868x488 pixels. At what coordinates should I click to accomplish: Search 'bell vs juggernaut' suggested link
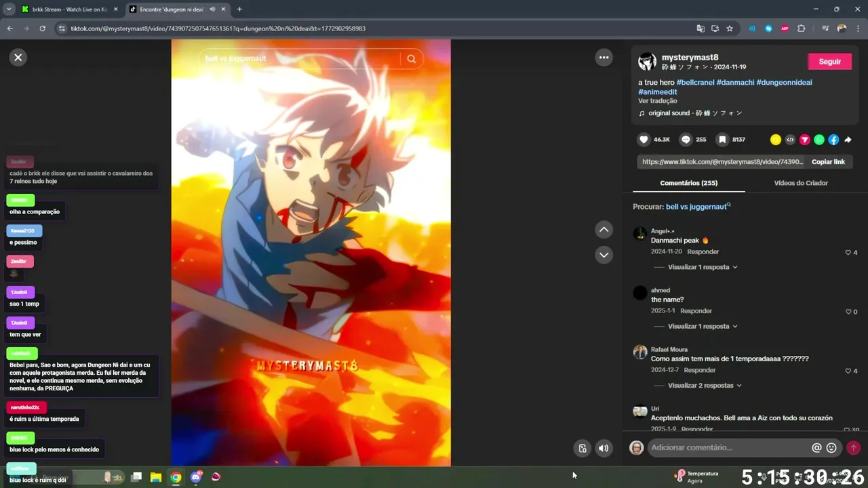[696, 207]
